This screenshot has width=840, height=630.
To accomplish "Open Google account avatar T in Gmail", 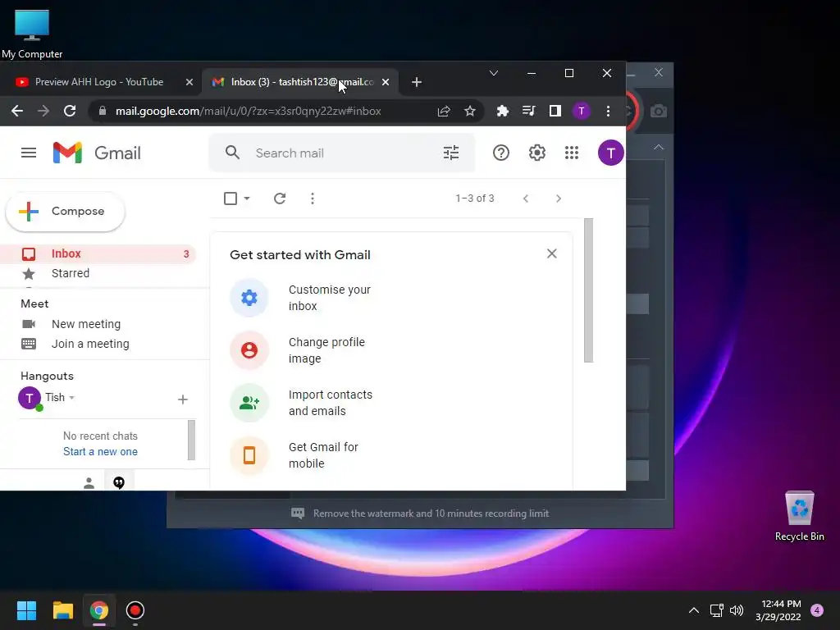I will (x=610, y=153).
